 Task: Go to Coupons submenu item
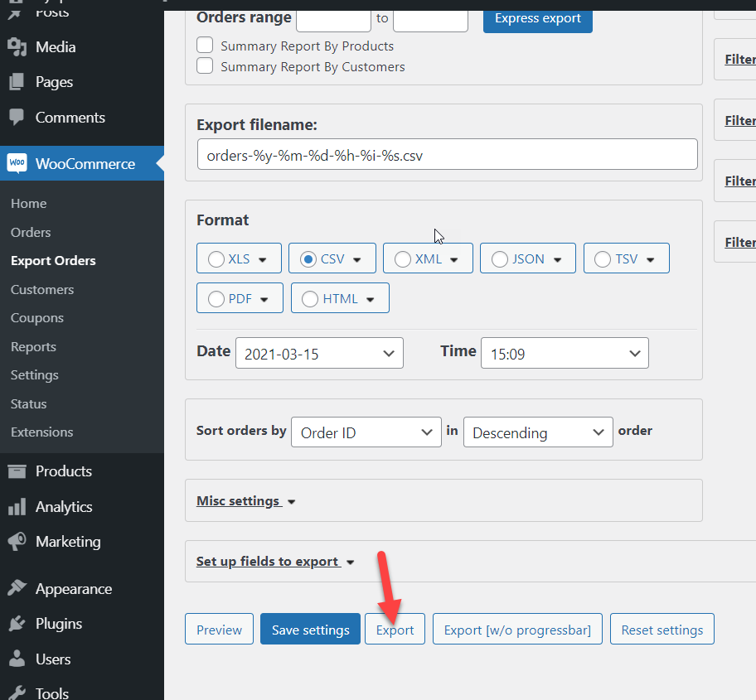(x=37, y=318)
